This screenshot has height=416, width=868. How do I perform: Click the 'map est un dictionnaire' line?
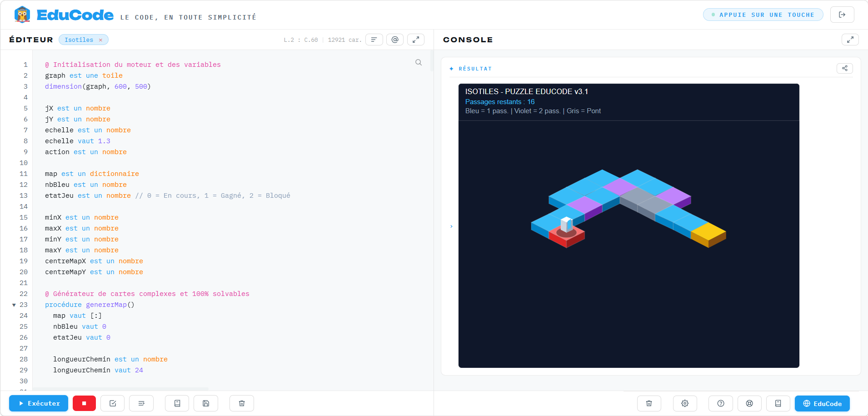92,174
